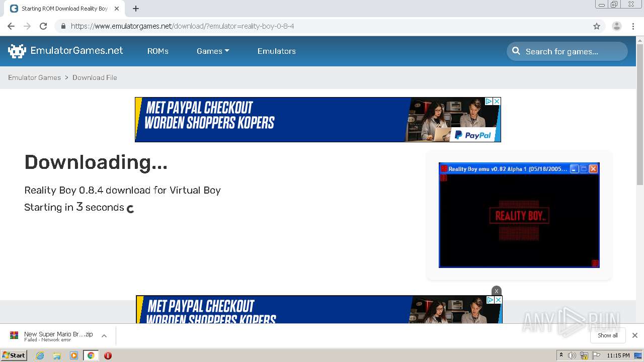This screenshot has width=644, height=362.
Task: Launch Internet Explorer from taskbar
Action: click(x=40, y=355)
